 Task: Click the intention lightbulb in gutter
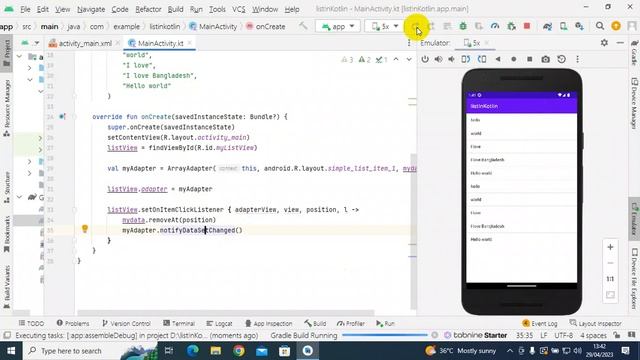(x=84, y=229)
